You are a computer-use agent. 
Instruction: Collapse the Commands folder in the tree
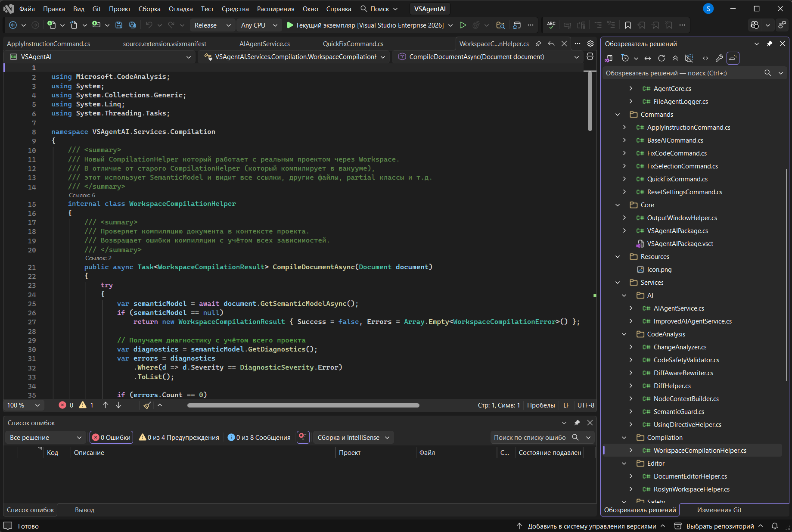pyautogui.click(x=618, y=115)
